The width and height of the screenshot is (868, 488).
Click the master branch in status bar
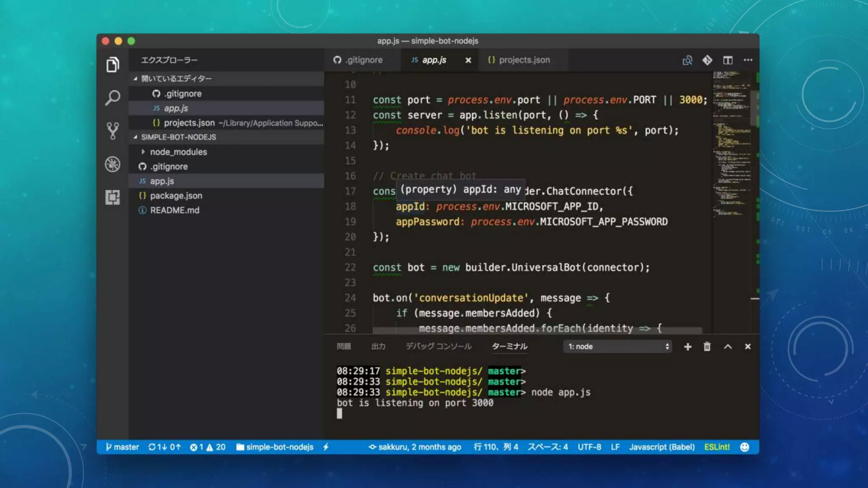coord(122,447)
